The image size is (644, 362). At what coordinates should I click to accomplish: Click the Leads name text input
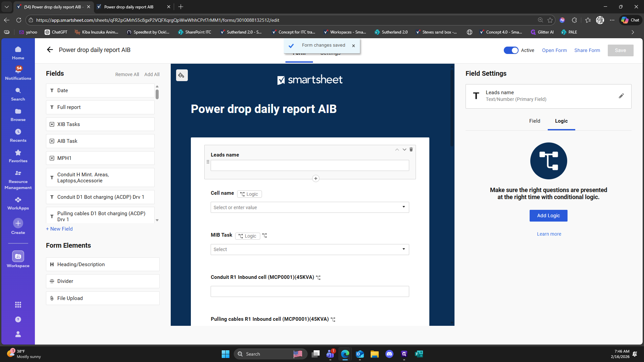tap(310, 165)
